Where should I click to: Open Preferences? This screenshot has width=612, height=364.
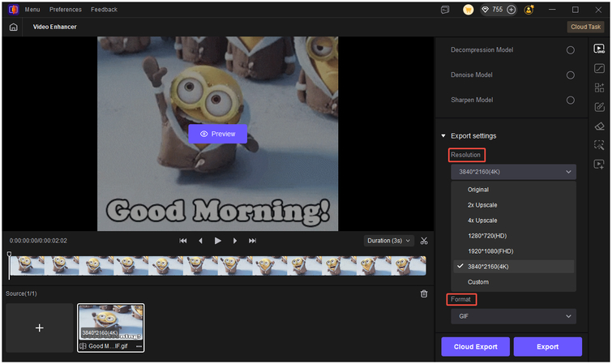66,10
